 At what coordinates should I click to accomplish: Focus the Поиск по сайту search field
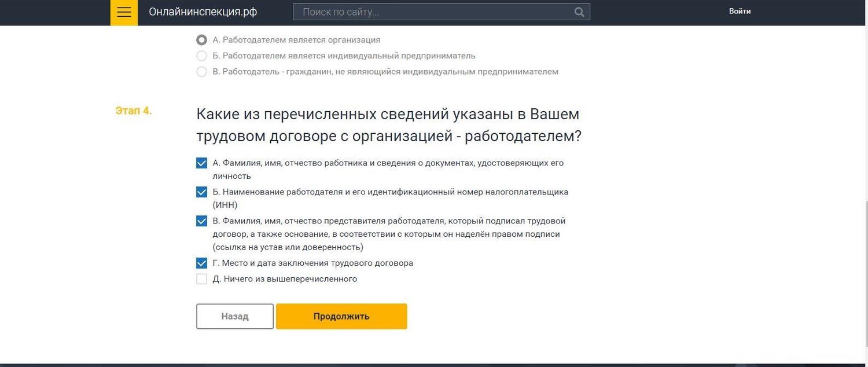click(x=442, y=12)
